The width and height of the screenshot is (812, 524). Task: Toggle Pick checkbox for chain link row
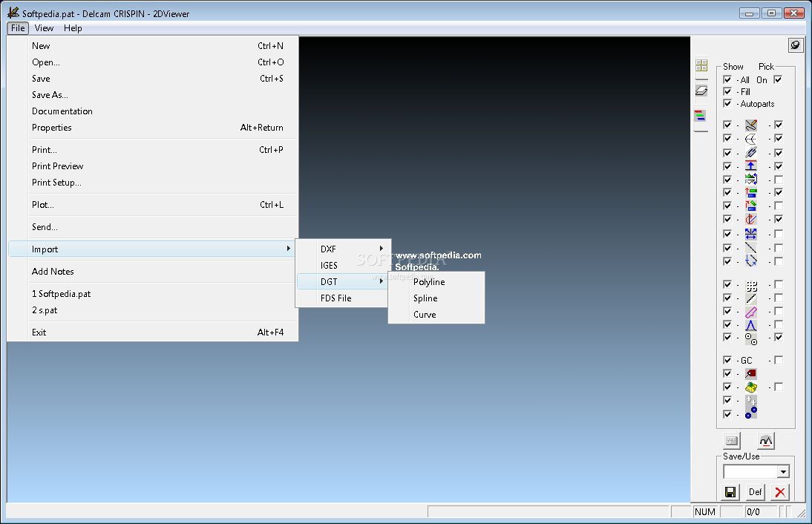click(x=779, y=153)
